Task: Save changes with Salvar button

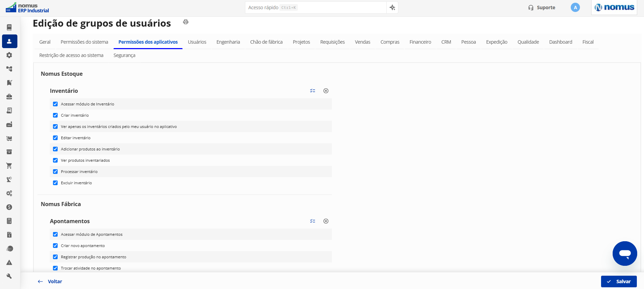Action: click(619, 281)
